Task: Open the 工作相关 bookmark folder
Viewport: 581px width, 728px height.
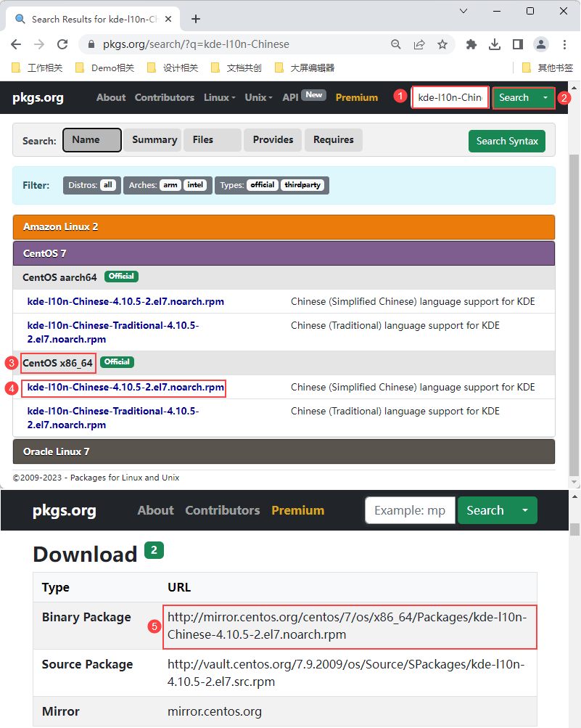Action: 37,68
